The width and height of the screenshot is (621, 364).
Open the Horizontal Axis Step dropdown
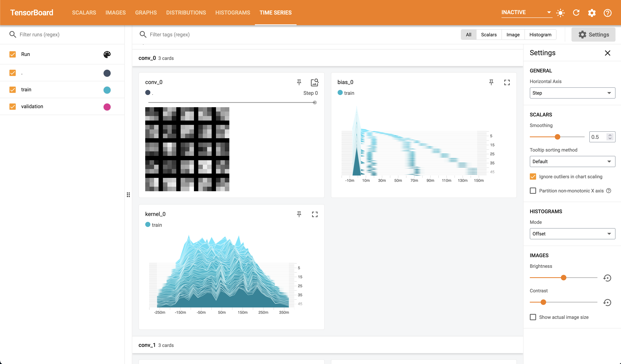click(x=572, y=93)
